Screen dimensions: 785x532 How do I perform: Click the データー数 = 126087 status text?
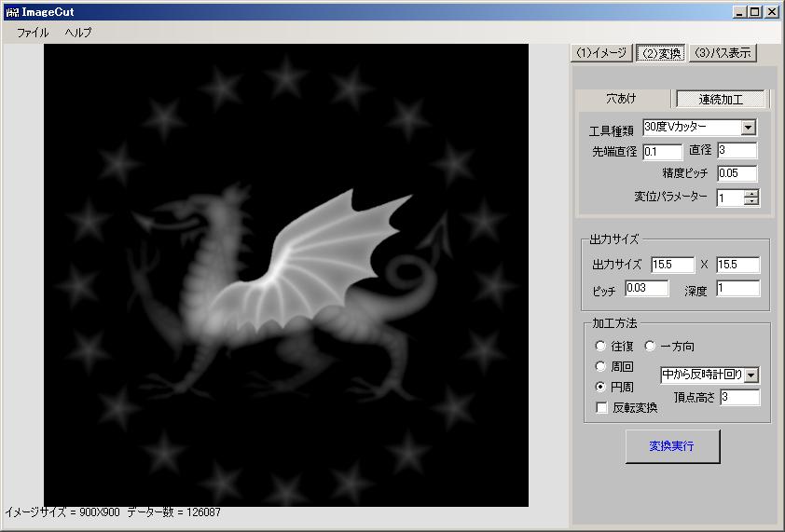click(x=173, y=512)
